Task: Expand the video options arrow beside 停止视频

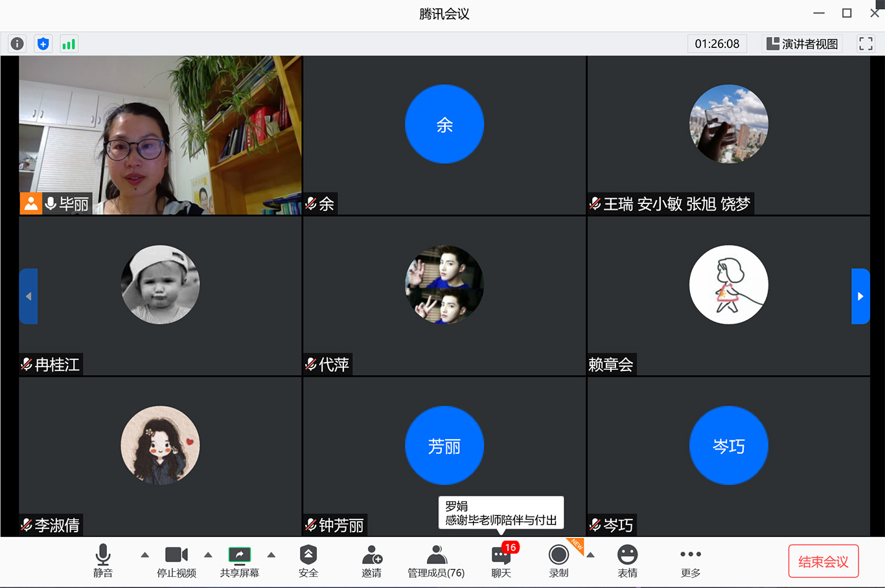Action: [208, 555]
